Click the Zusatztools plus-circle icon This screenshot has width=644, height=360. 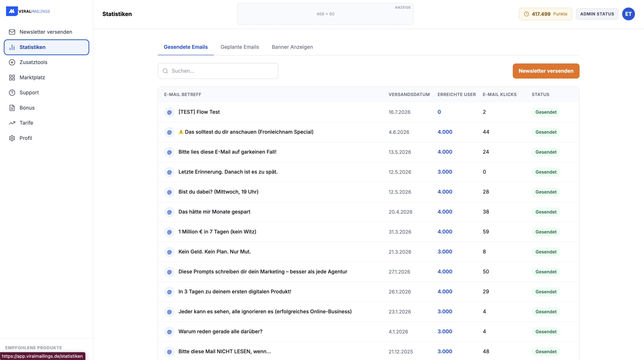point(12,62)
